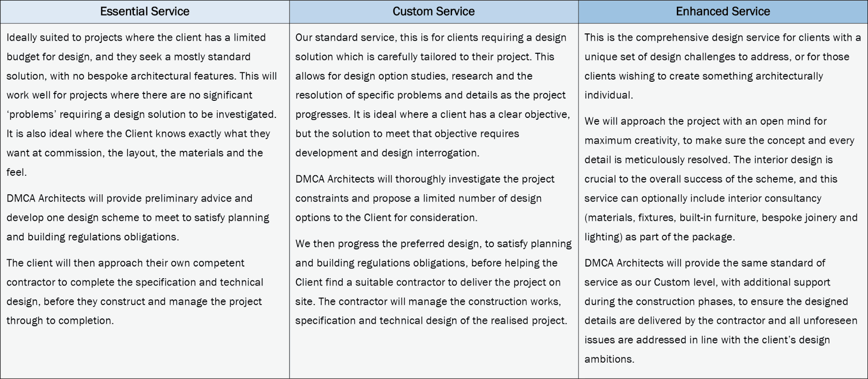Click the paragraph starting 'Our standard service'
This screenshot has width=868, height=379.
click(x=433, y=95)
